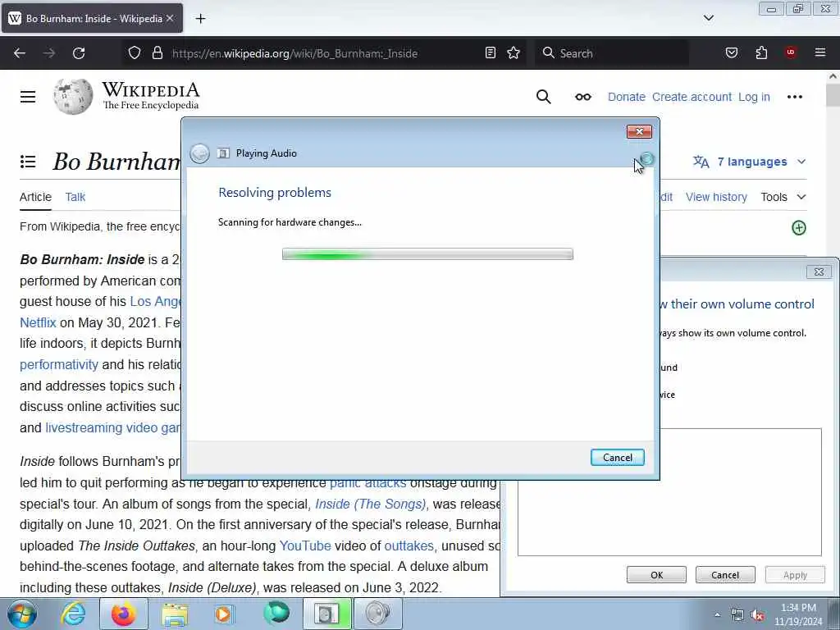
Task: Open the tracking protection shield icon
Action: [135, 53]
